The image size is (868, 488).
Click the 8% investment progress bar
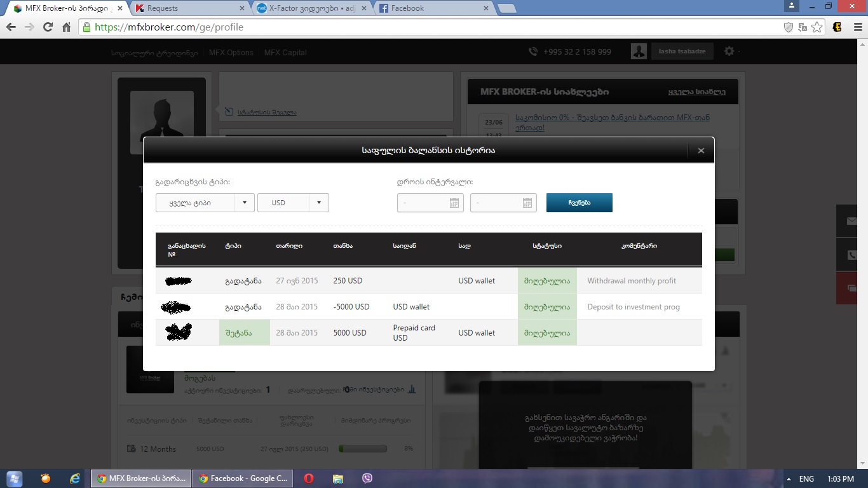[x=363, y=449]
